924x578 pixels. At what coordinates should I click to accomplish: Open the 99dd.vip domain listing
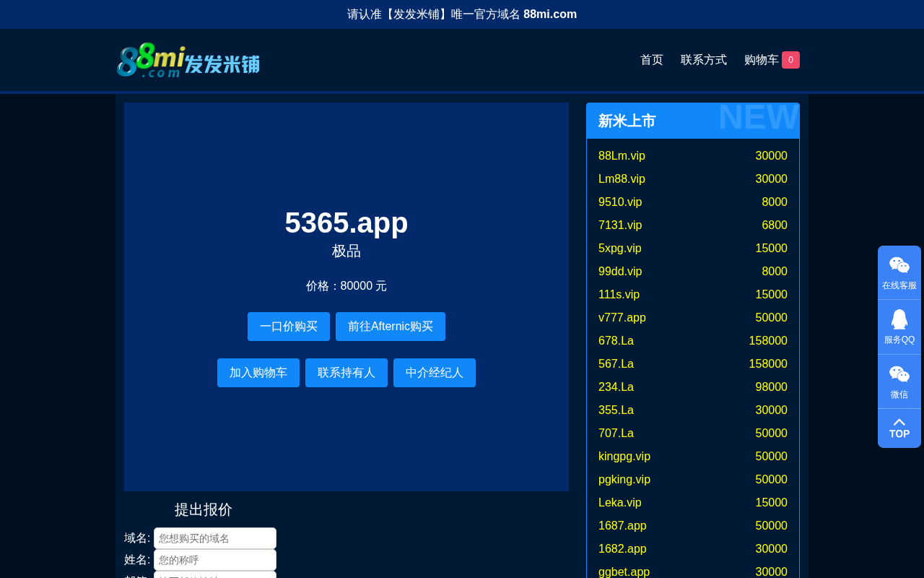pos(620,272)
